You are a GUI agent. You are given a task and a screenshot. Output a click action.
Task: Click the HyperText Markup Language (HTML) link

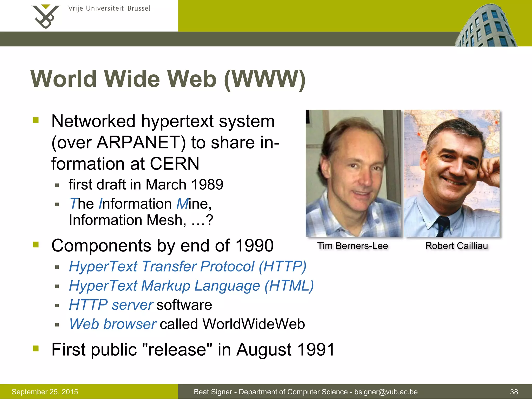[191, 286]
